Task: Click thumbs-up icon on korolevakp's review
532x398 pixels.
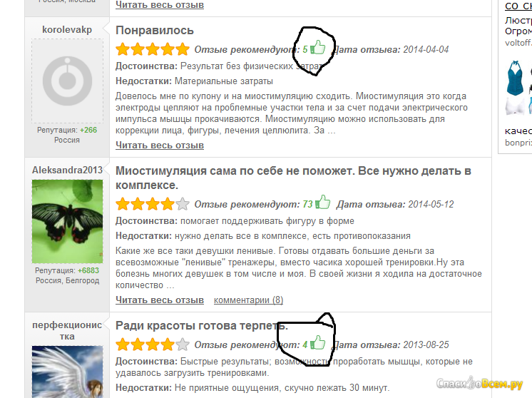Action: 318,47
